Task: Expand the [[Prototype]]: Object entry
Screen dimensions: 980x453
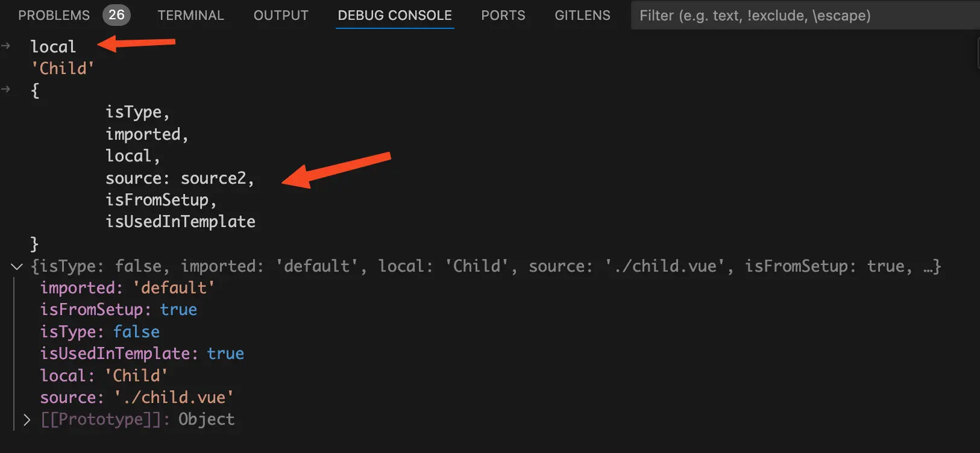Action: 26,419
